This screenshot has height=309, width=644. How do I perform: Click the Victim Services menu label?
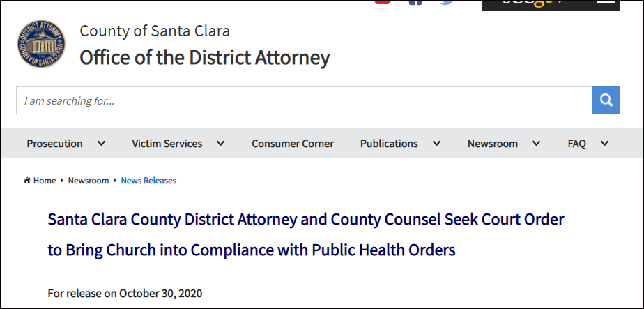click(167, 144)
